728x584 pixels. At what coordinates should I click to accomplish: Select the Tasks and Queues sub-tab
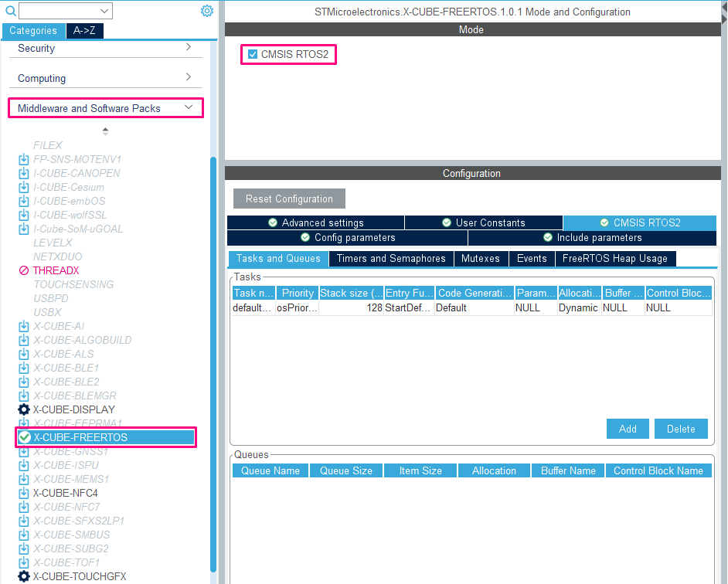click(278, 259)
